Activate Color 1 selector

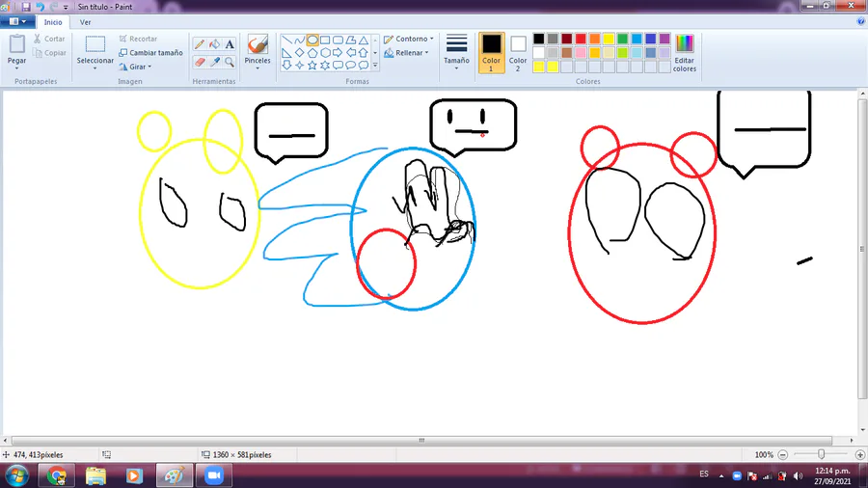point(491,53)
